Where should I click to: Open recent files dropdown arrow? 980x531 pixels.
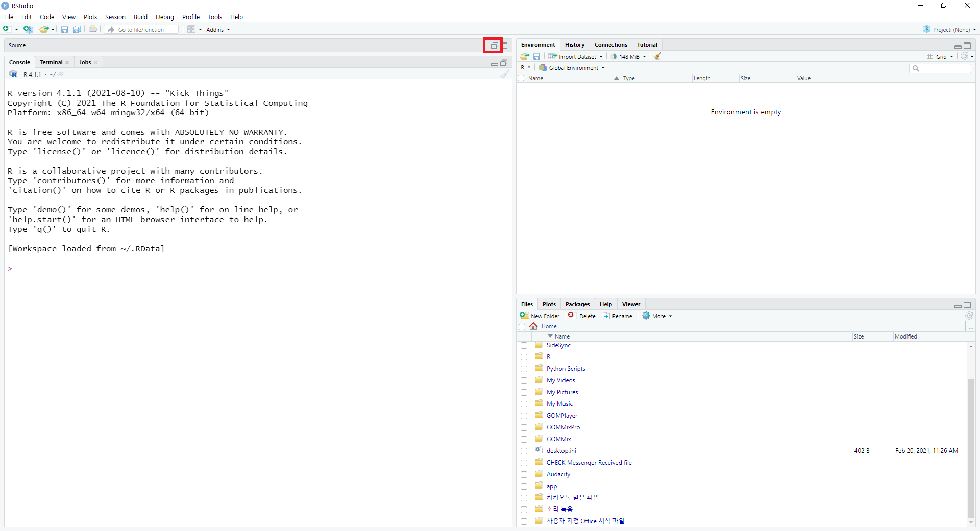(53, 30)
